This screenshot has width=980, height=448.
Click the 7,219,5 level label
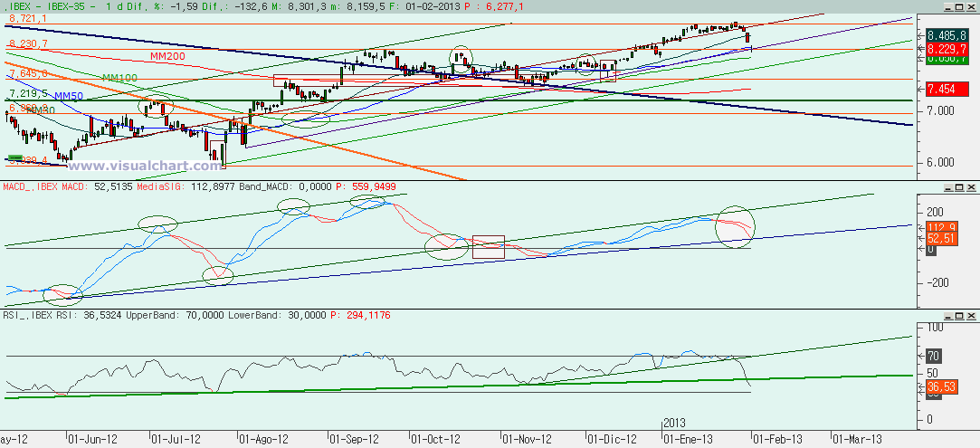tap(27, 93)
